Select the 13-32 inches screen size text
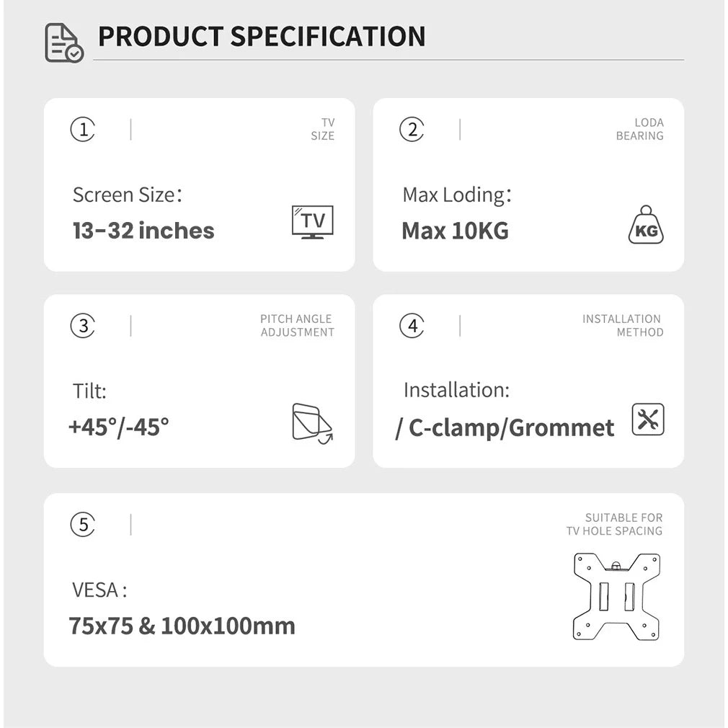The image size is (728, 728). point(143,231)
